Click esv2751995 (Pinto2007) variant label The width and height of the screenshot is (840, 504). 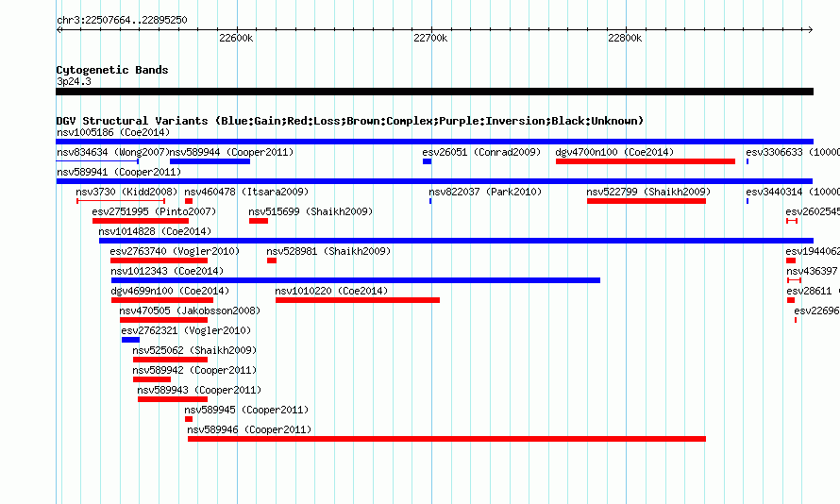click(154, 211)
